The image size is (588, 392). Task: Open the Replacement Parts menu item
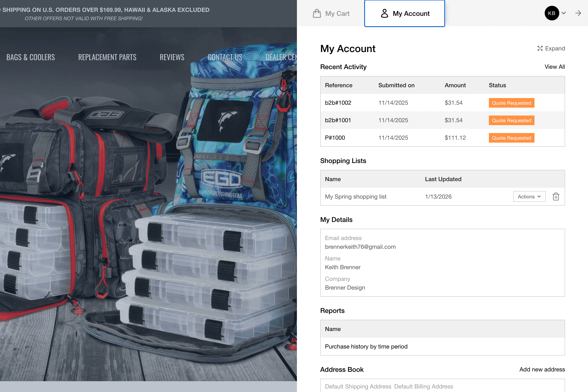coord(107,57)
